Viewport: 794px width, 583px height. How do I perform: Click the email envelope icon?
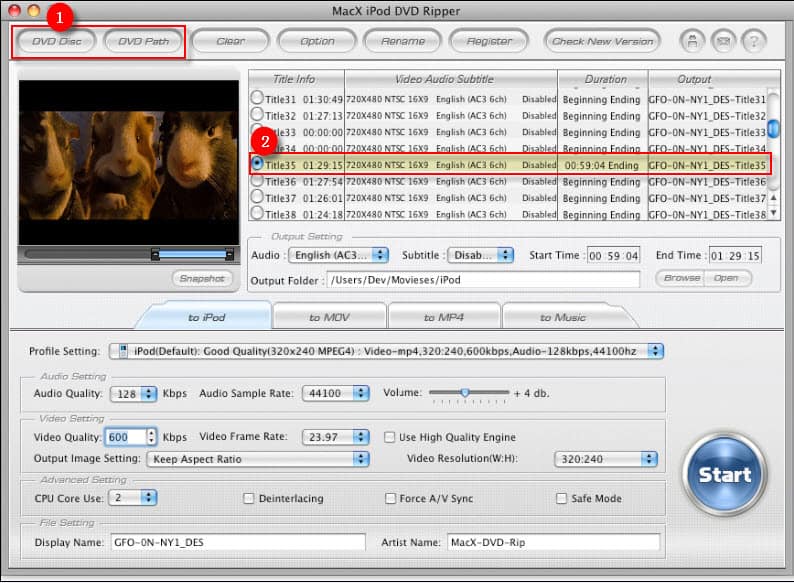722,42
